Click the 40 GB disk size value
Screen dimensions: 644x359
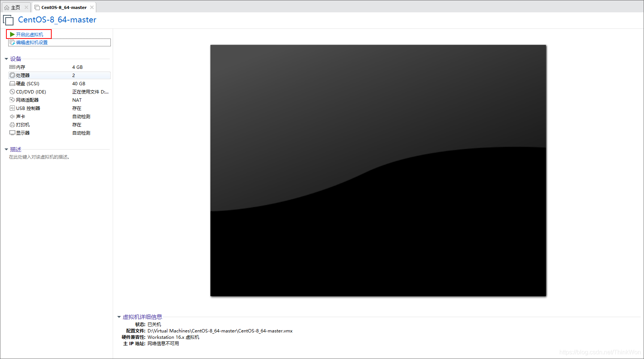pyautogui.click(x=79, y=84)
